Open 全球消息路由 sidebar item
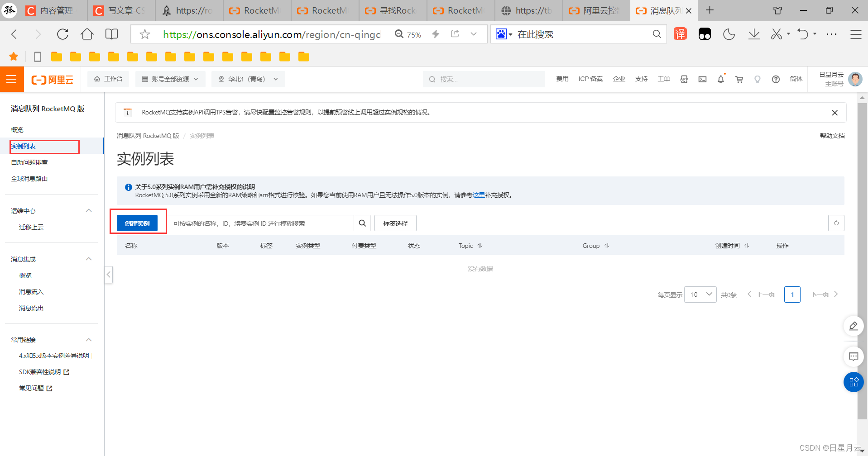 (29, 179)
